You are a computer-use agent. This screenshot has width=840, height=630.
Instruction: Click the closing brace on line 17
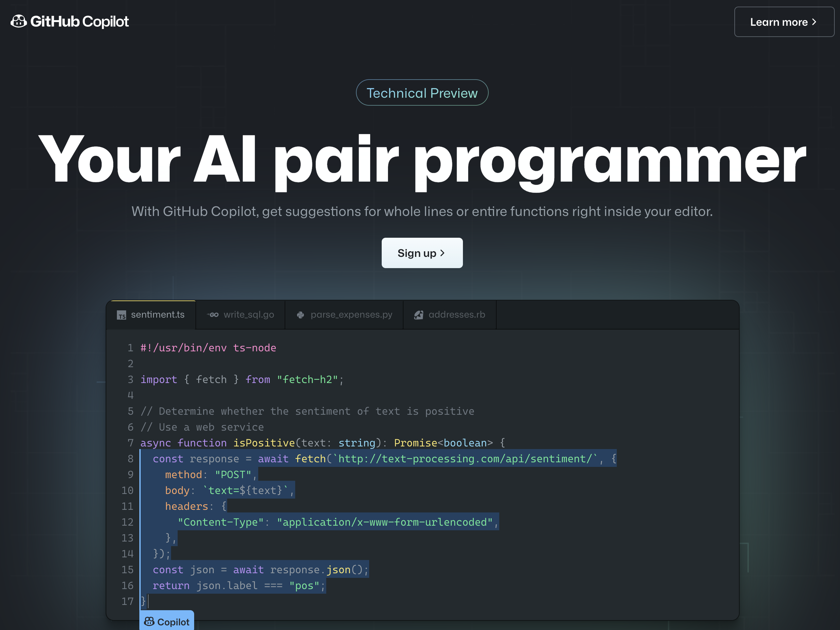click(x=143, y=602)
